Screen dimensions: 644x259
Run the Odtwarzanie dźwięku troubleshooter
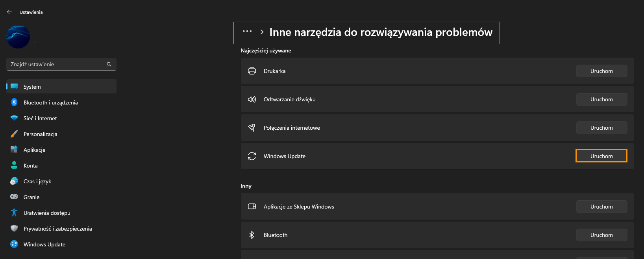601,99
